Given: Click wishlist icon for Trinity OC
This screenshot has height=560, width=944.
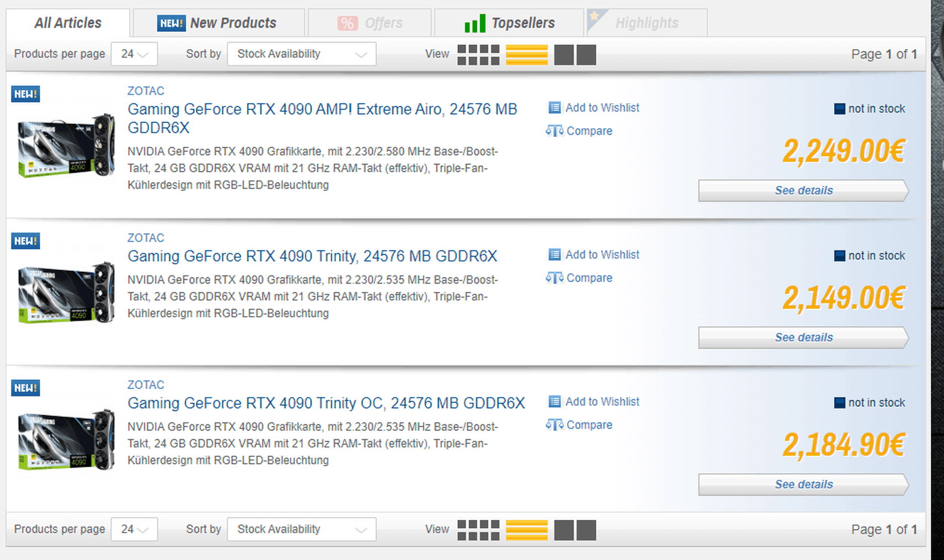Looking at the screenshot, I should pos(554,402).
